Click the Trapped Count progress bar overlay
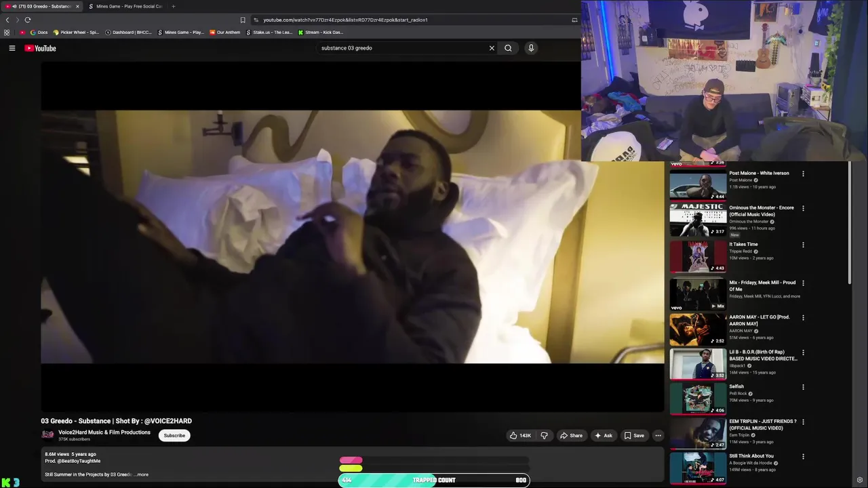868x488 pixels. tap(434, 480)
